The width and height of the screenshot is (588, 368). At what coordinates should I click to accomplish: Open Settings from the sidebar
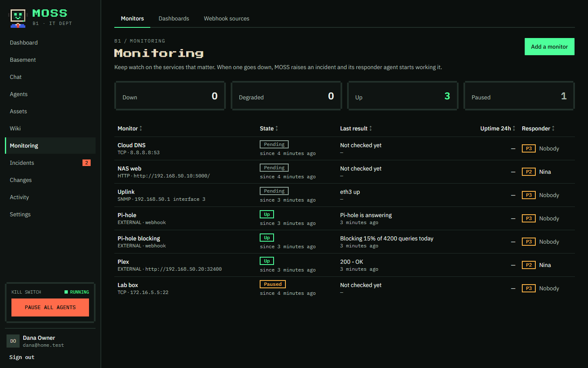pyautogui.click(x=50, y=214)
